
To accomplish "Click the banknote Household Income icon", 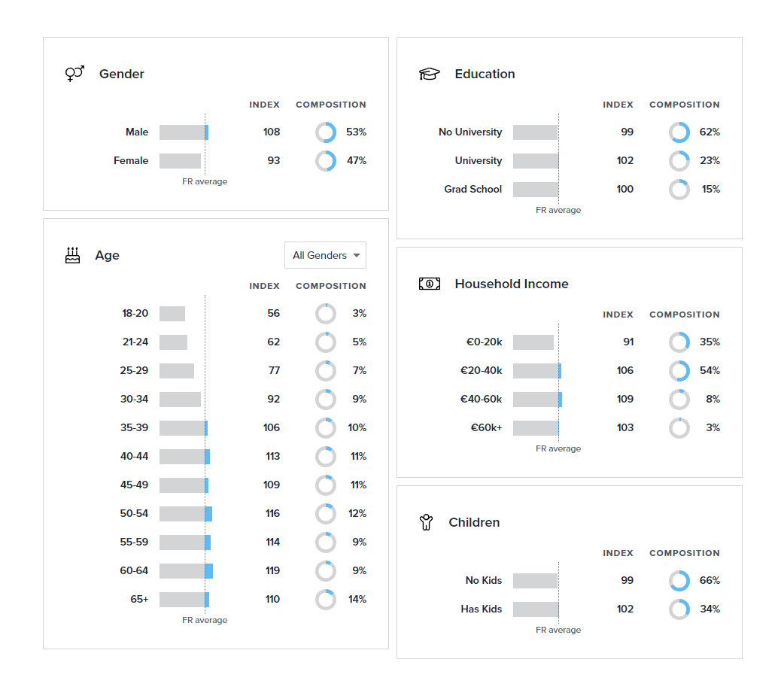I will [x=429, y=284].
